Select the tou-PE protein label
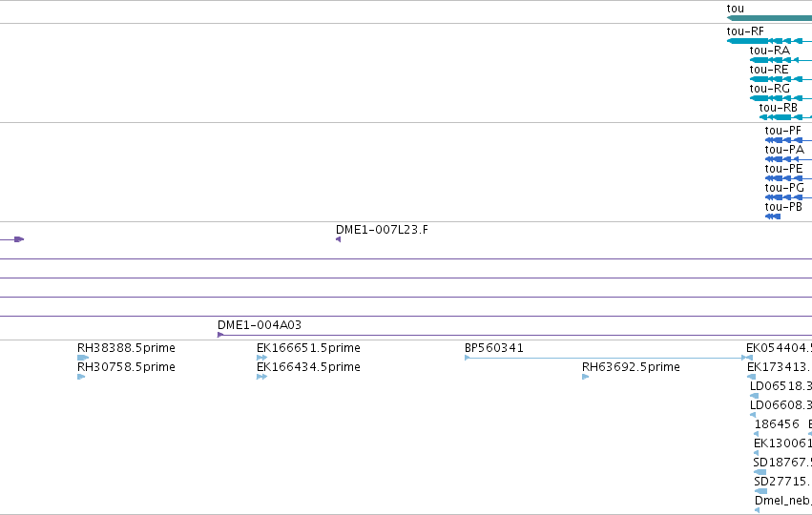 [784, 169]
